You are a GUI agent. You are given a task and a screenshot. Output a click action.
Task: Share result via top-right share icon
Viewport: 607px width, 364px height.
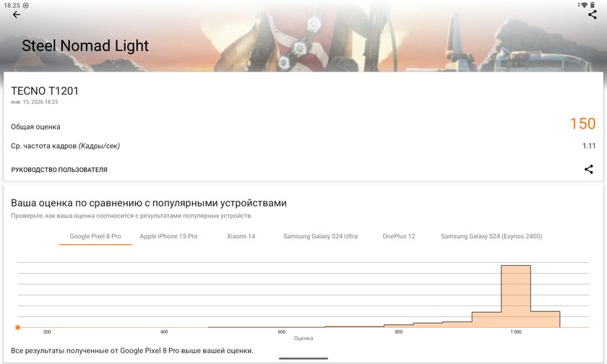point(593,14)
